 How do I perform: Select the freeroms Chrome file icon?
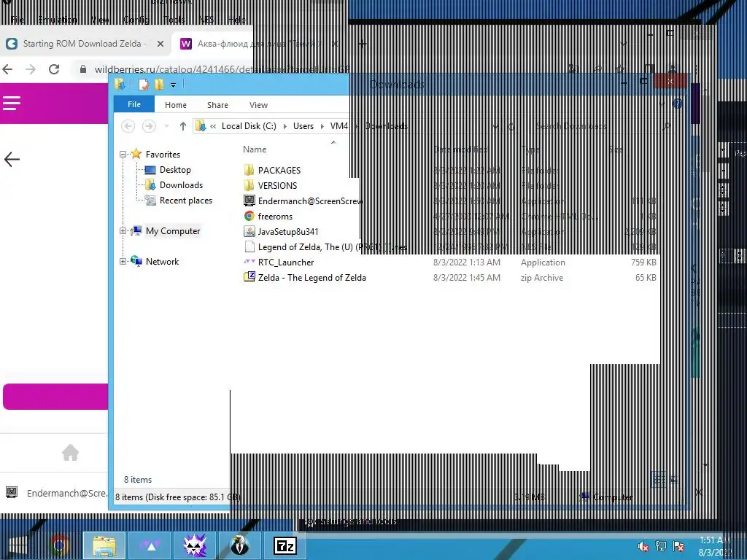tap(249, 216)
